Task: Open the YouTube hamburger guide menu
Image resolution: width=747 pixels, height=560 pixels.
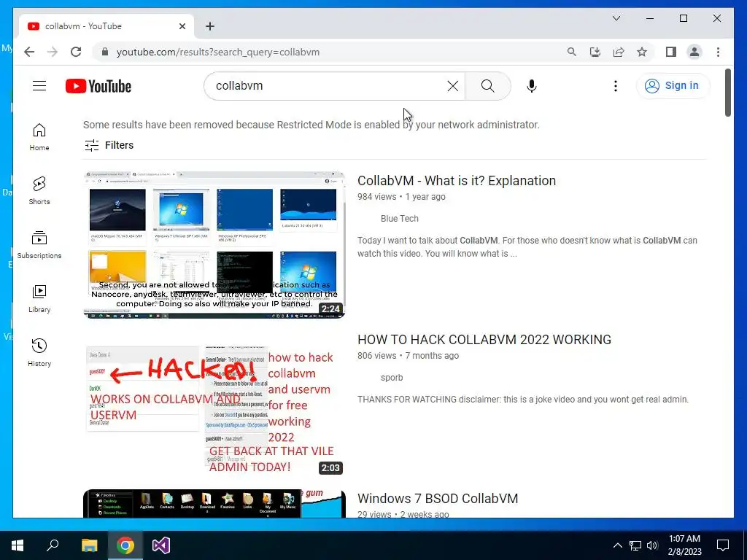Action: pyautogui.click(x=39, y=86)
